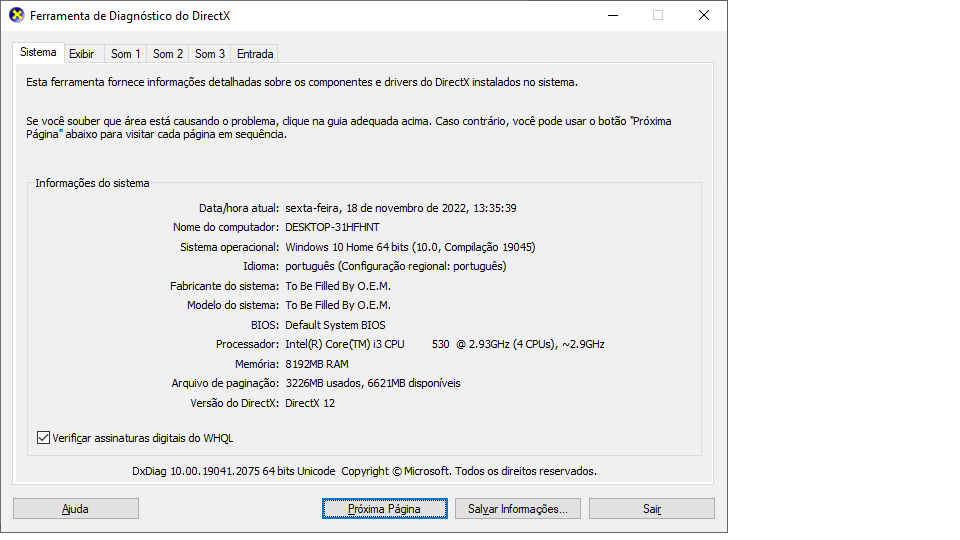The image size is (960, 540).
Task: Minimize the DirectX diagnostic window
Action: point(613,15)
